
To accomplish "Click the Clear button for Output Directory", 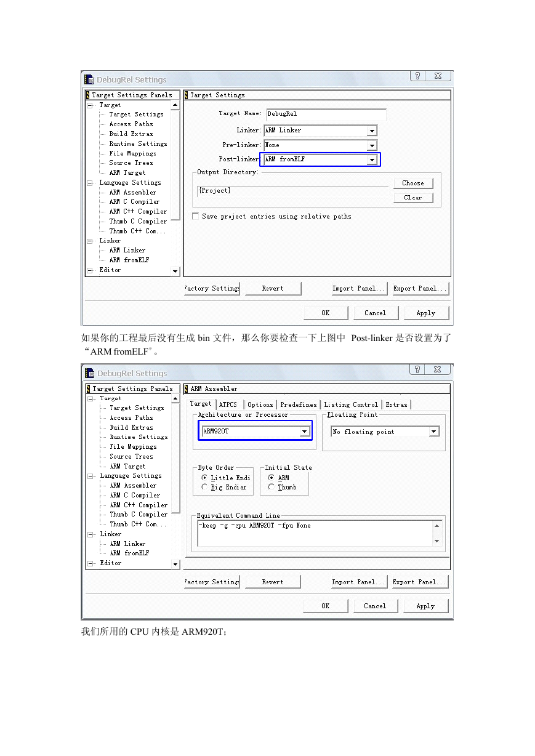I will tap(413, 198).
